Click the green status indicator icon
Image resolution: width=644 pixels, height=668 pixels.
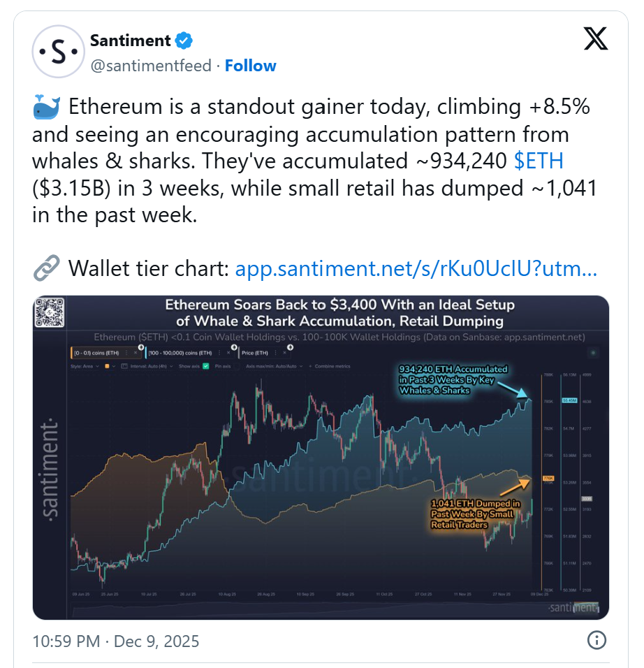[x=593, y=354]
